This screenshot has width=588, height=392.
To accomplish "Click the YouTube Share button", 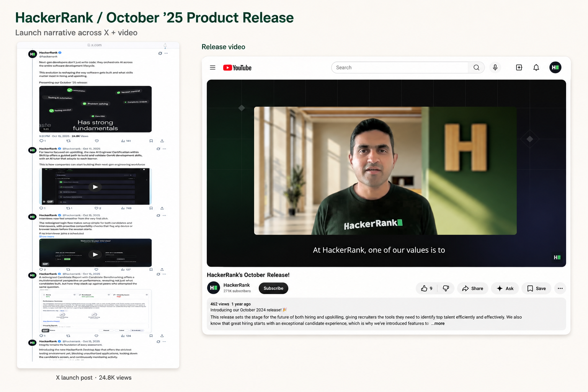I will (x=472, y=288).
